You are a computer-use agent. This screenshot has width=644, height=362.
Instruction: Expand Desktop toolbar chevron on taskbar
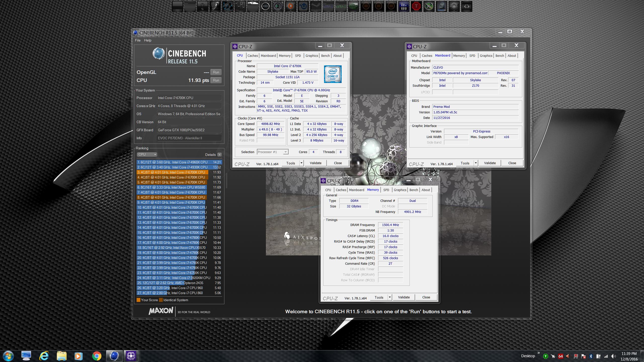539,353
